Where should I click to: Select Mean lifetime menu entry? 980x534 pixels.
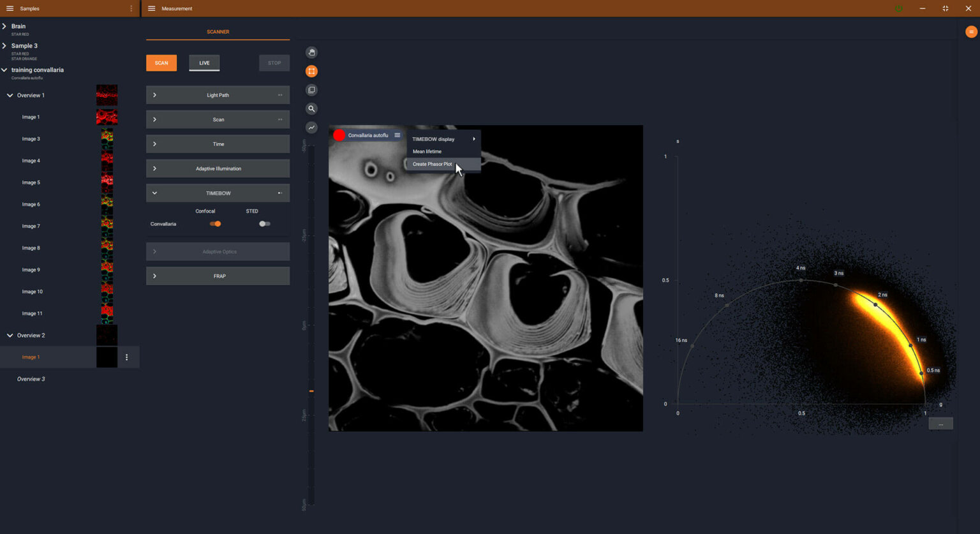pyautogui.click(x=427, y=152)
